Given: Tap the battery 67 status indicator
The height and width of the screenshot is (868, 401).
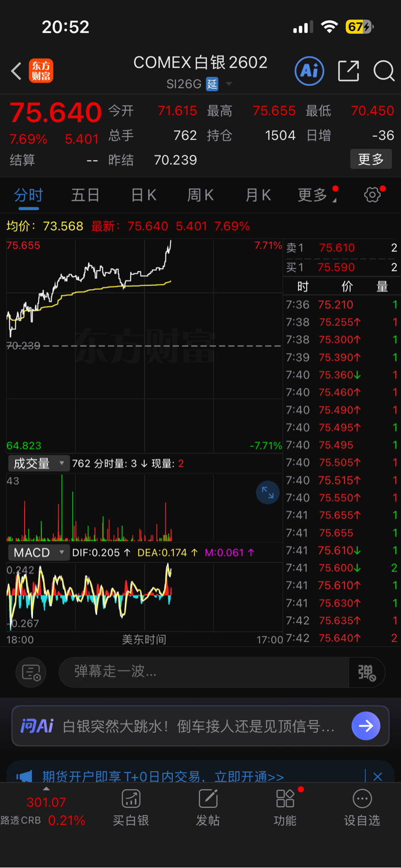Looking at the screenshot, I should point(359,27).
